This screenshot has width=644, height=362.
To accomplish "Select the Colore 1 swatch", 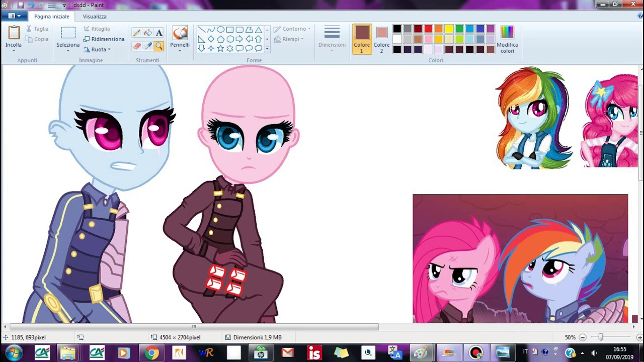I will tap(362, 39).
